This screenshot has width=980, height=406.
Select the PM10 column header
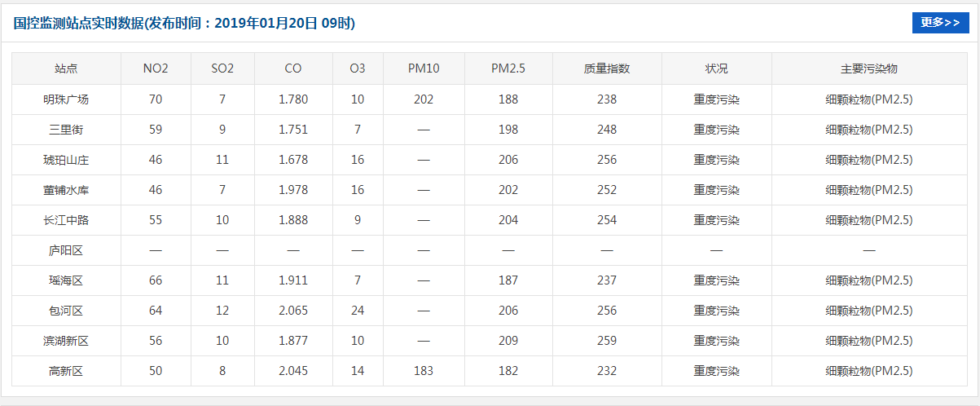point(424,69)
